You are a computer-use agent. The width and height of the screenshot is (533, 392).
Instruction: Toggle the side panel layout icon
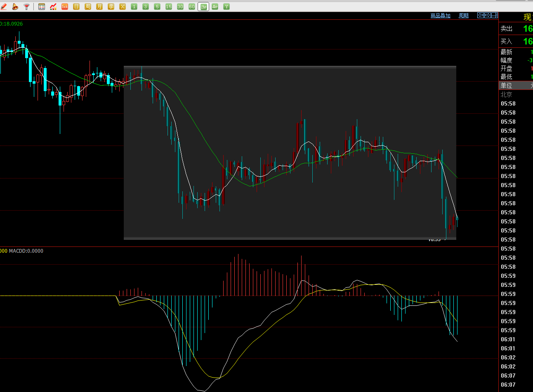[494, 15]
